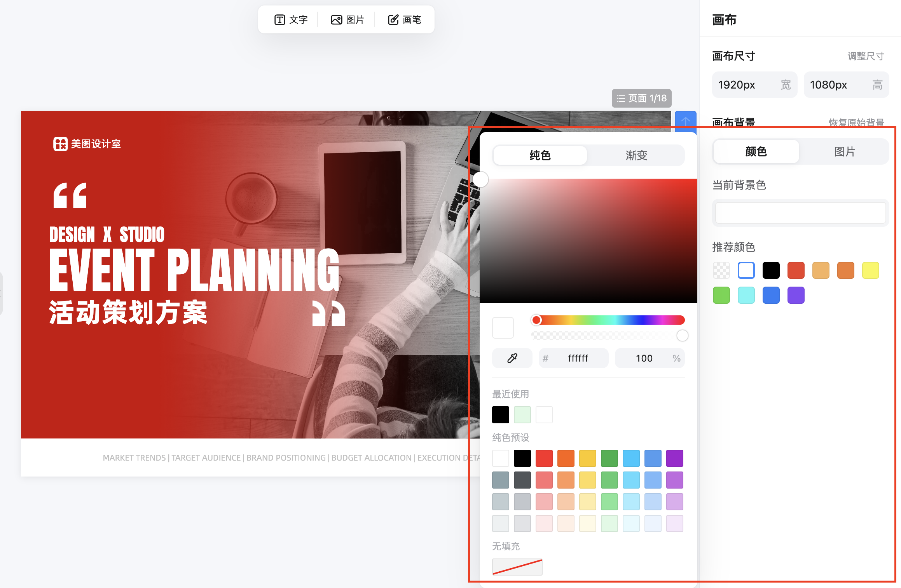Choose the no-fill diagonal line swatch

[x=517, y=567]
